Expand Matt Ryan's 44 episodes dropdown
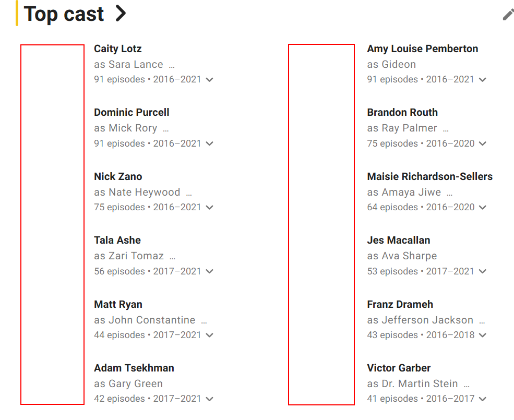Image resolution: width=514 pixels, height=420 pixels. pos(209,335)
